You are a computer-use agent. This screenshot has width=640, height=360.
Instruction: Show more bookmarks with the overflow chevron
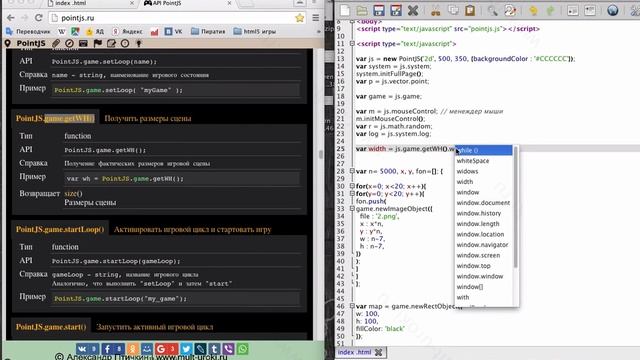318,31
